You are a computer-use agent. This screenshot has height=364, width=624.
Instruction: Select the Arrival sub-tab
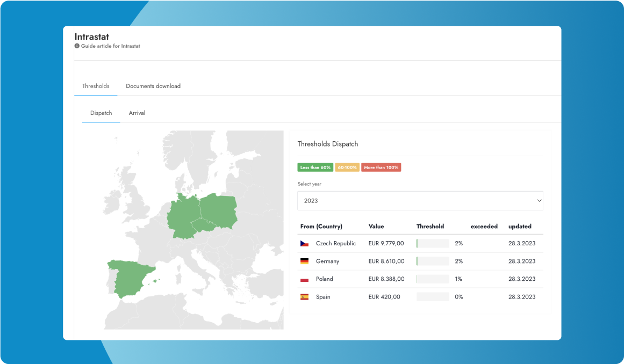click(x=137, y=113)
